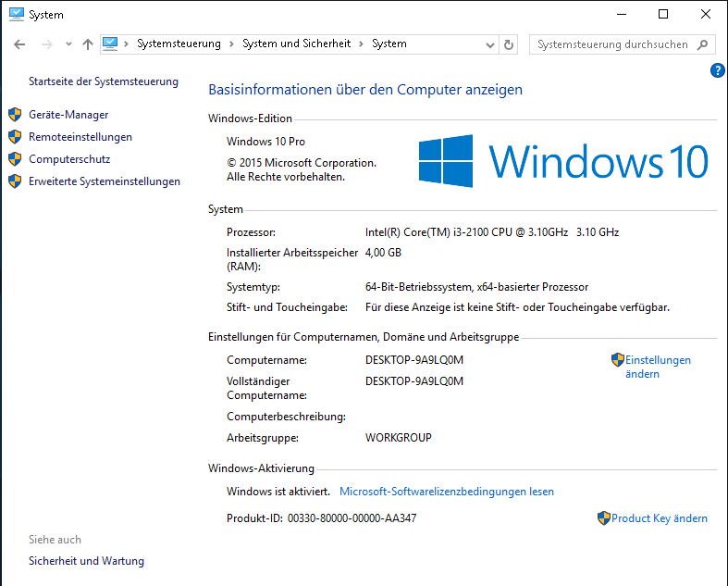The image size is (728, 586).
Task: Expand chevron after Systemsteuerung breadcrumb
Action: (231, 44)
